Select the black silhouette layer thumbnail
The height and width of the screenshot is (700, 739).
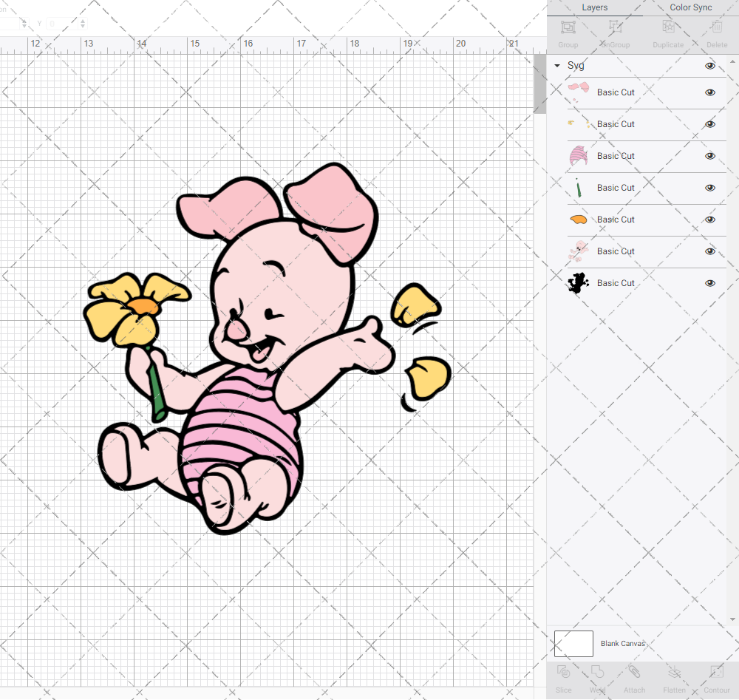pos(579,283)
